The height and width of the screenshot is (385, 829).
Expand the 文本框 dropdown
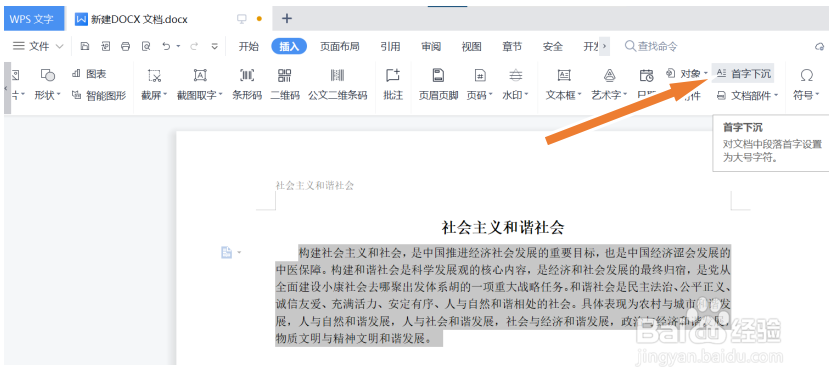(580, 96)
